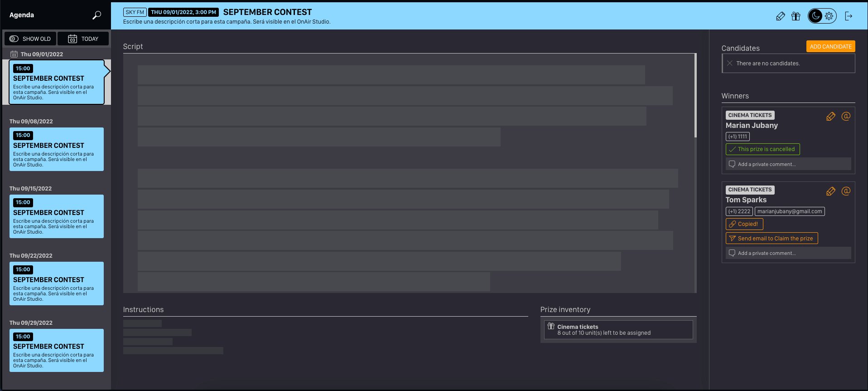Image resolution: width=868 pixels, height=391 pixels.
Task: Click the 15:00 time badge on Thu 09/08/2022
Action: pos(23,135)
